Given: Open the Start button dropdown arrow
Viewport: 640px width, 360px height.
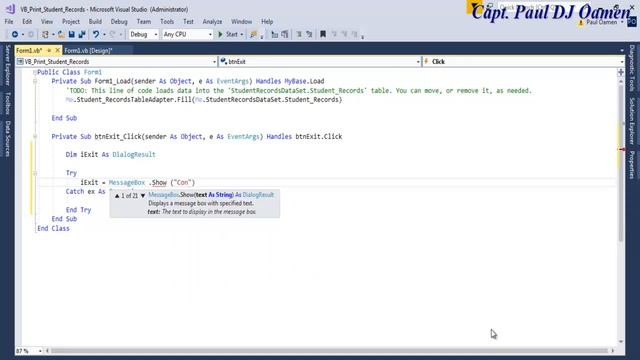Looking at the screenshot, I should [242, 35].
